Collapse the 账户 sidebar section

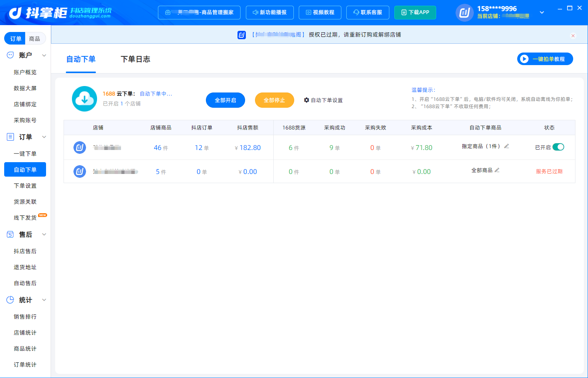(44, 56)
